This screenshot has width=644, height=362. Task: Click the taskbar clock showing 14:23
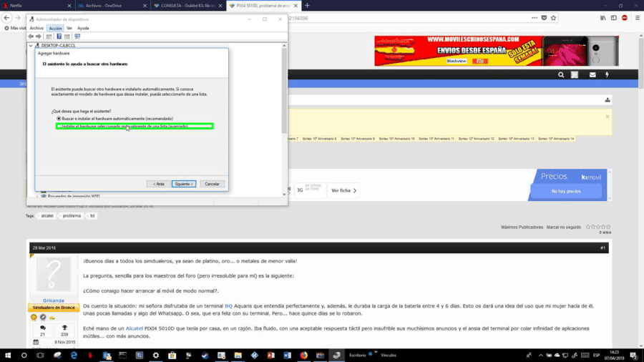pos(614,355)
